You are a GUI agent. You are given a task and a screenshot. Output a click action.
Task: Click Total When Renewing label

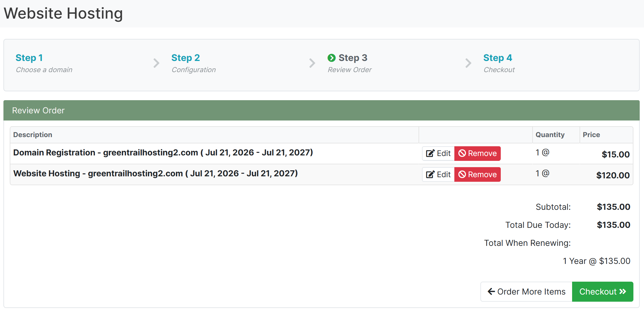[x=527, y=243]
